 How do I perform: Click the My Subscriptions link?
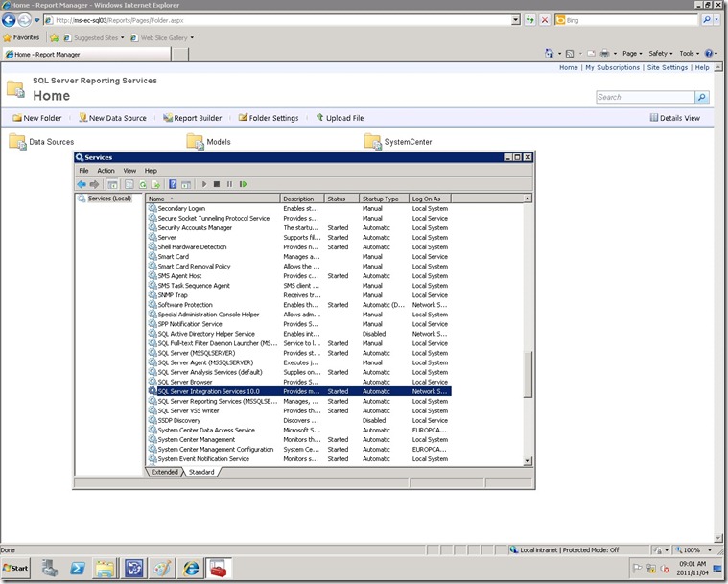(612, 68)
